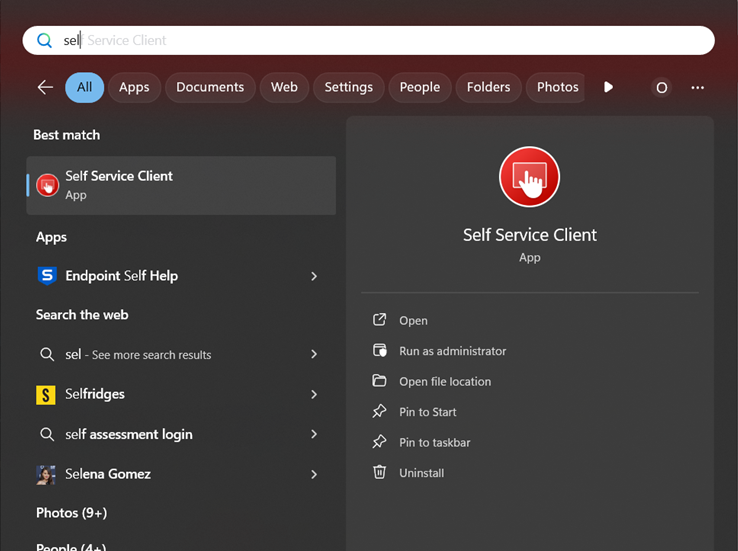This screenshot has width=738, height=551.
Task: Open the Selena Gomez suggestion
Action: (181, 474)
